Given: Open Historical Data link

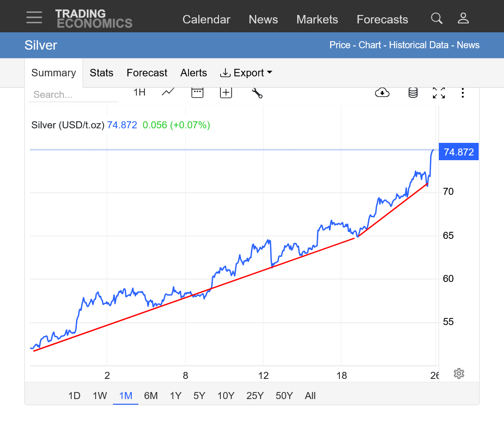Looking at the screenshot, I should (420, 45).
